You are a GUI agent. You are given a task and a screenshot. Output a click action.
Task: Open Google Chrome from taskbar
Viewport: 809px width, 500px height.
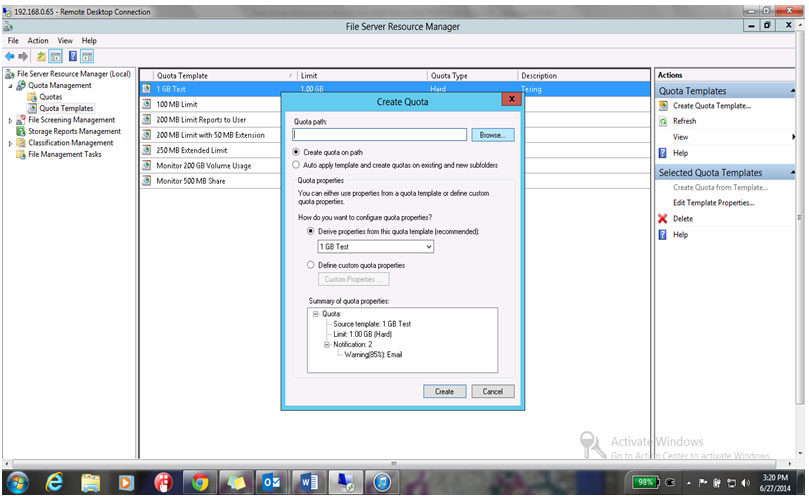[200, 483]
